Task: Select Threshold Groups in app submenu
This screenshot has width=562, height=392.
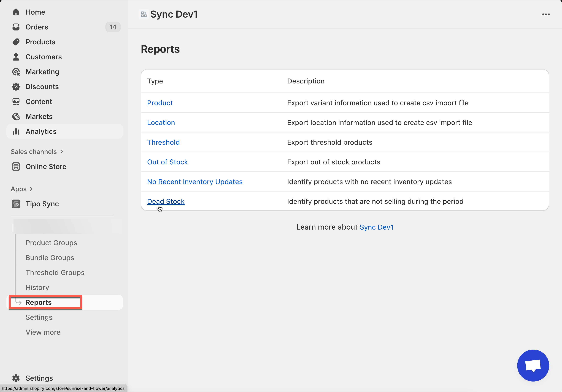Action: point(55,273)
